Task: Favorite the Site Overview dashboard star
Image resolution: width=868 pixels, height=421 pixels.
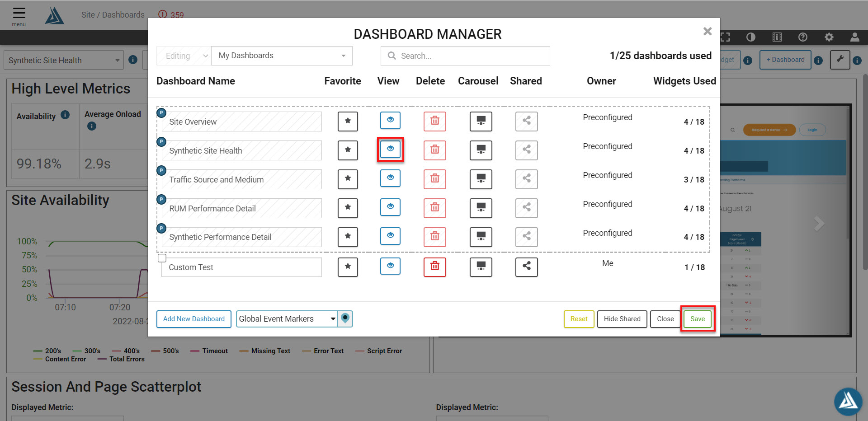Action: 348,121
